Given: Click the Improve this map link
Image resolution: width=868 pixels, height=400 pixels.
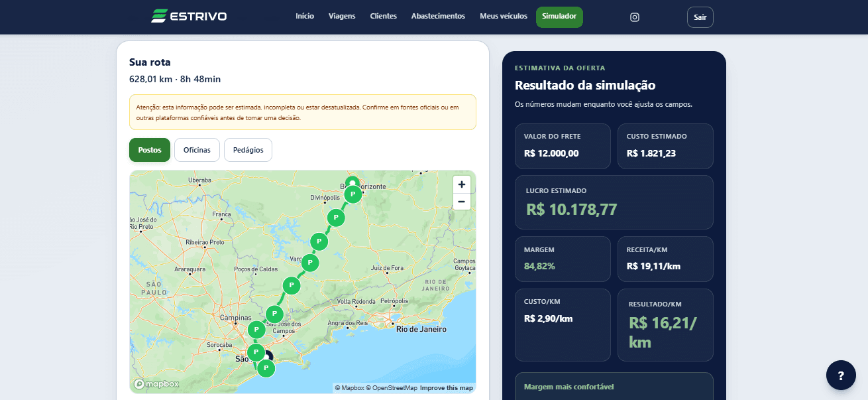Looking at the screenshot, I should point(447,388).
